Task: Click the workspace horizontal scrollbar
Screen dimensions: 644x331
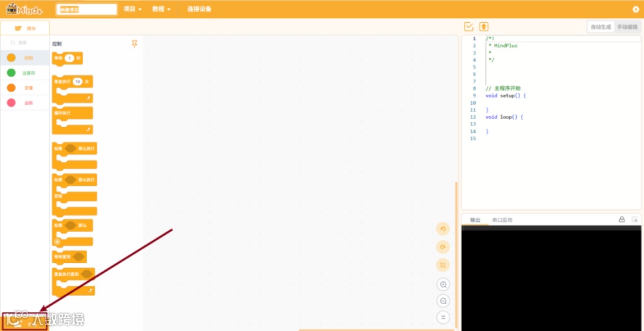Action: (377, 329)
